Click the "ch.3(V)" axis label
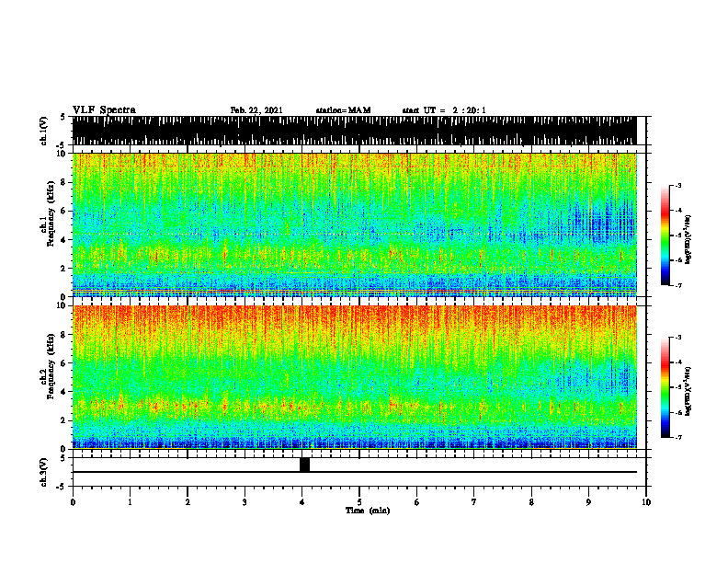Screen dimensions: 728x563 click(x=43, y=472)
